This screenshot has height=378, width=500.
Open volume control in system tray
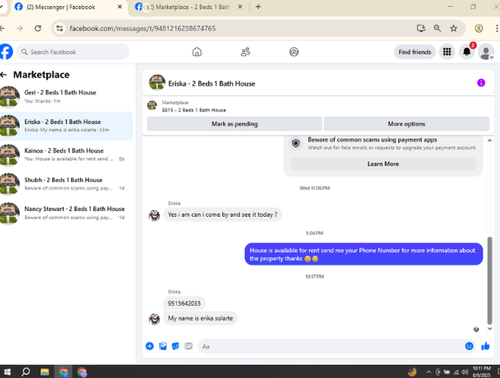click(465, 372)
